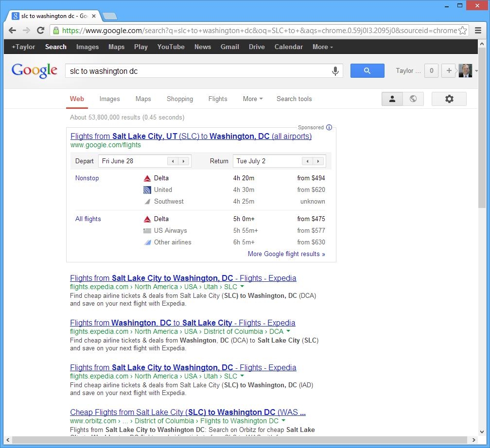Expand the More dropdown in black bar

[x=322, y=47]
